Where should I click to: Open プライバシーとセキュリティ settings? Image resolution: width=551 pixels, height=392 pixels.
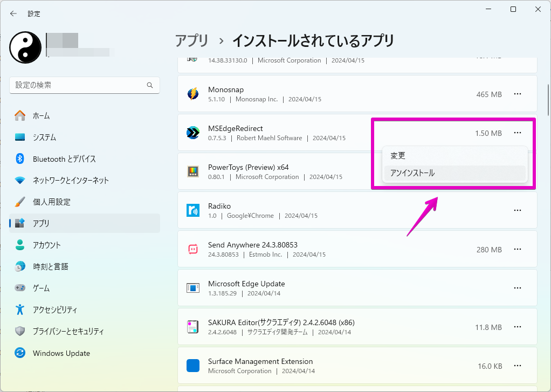[x=85, y=331]
